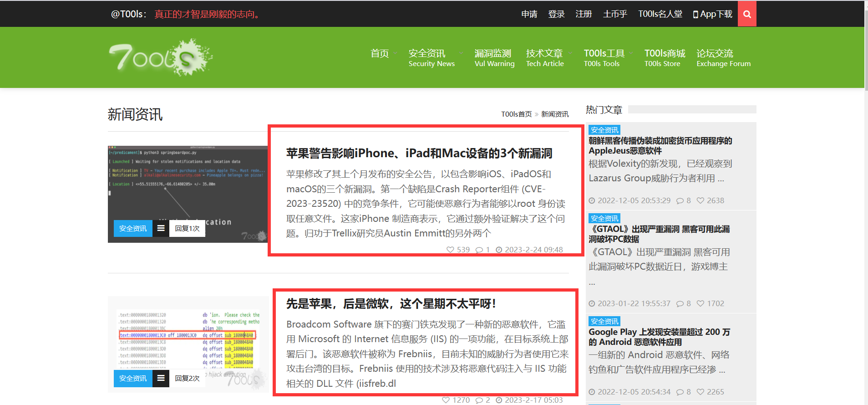Click the 安全资讯 tag on first thumbnail
This screenshot has height=405, width=868.
tap(133, 228)
